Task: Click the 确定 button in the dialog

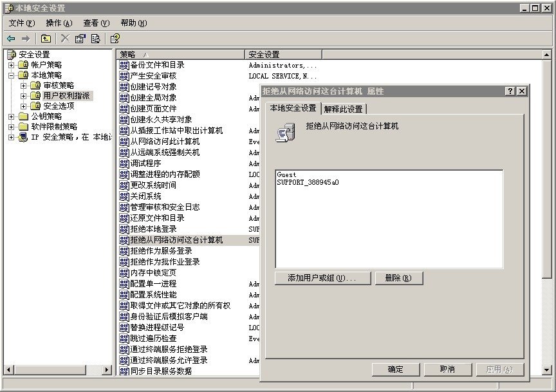Action: 395,369
